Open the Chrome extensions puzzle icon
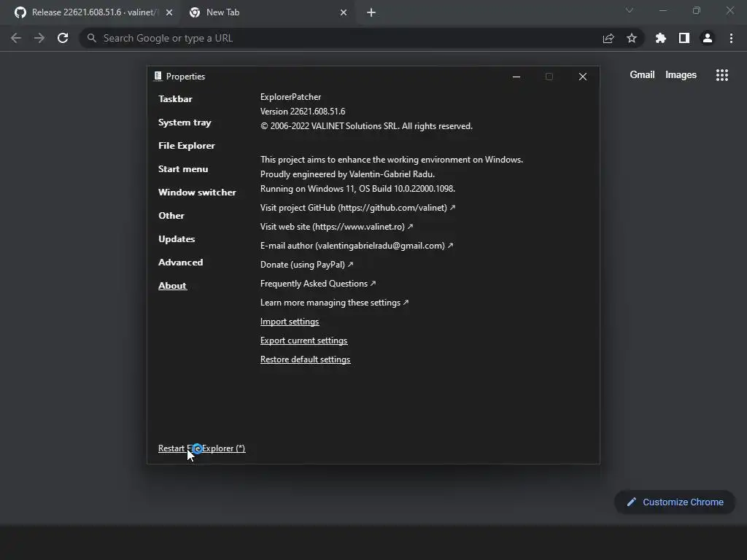Screen dimensions: 747x560 (661, 38)
